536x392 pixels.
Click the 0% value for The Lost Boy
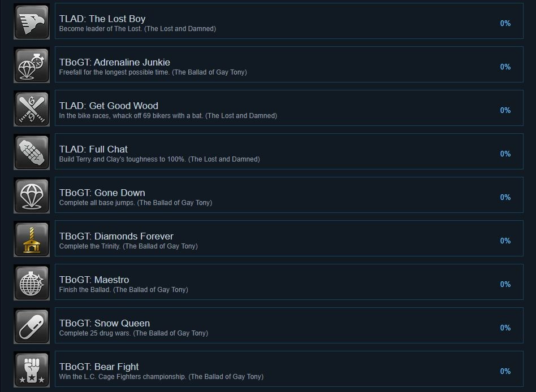(505, 23)
